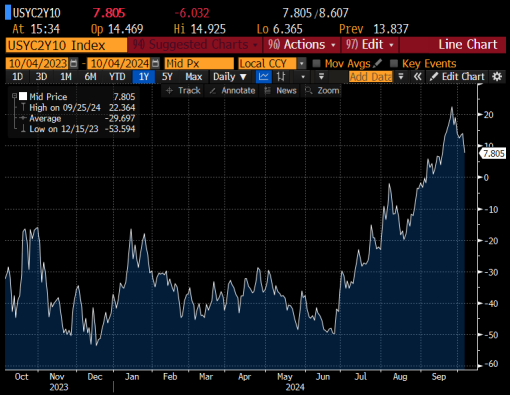The image size is (510, 395).
Task: Select the 1D range tab
Action: [x=17, y=77]
